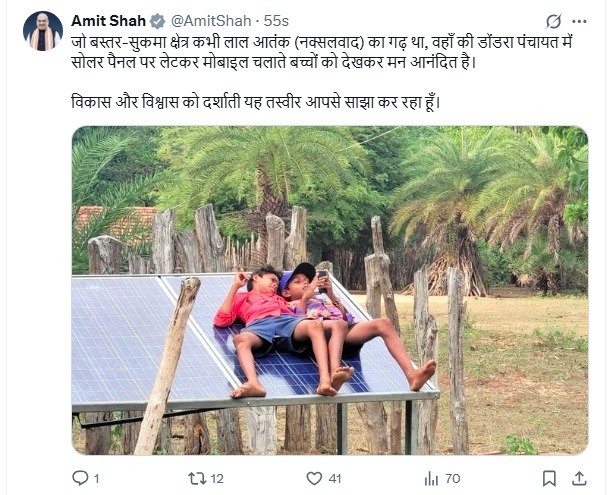
Task: Click the repost count 12
Action: click(x=217, y=479)
